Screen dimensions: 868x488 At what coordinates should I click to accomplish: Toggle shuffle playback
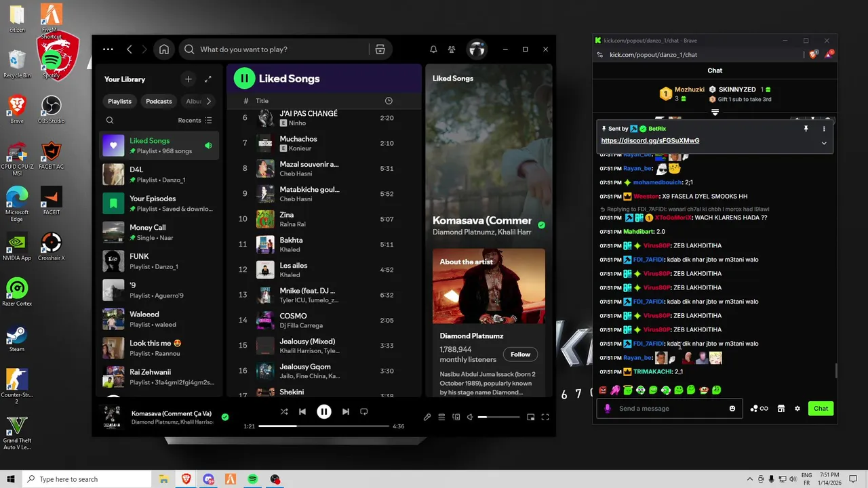pos(284,411)
